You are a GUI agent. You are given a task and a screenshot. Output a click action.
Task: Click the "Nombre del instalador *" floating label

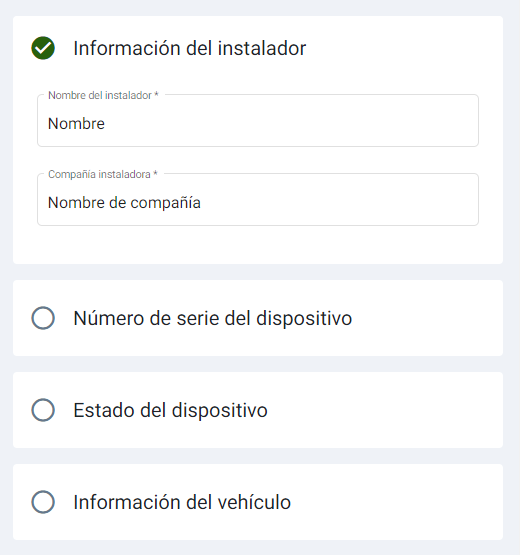tap(103, 95)
